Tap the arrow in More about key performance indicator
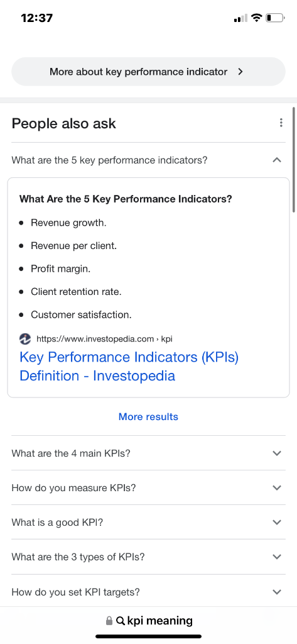Screen dimensions: 297x644 240,72
